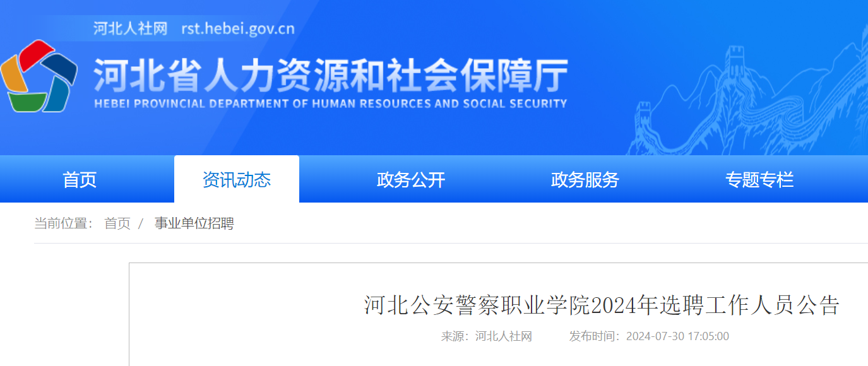Switch to the 专题专栏 navigation tab
The width and height of the screenshot is (868, 366).
point(759,180)
